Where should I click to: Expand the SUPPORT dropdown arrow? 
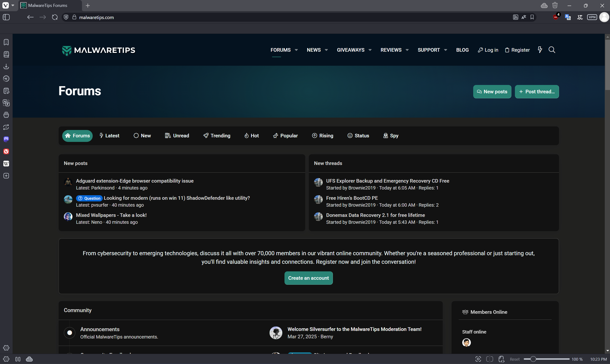coord(446,50)
